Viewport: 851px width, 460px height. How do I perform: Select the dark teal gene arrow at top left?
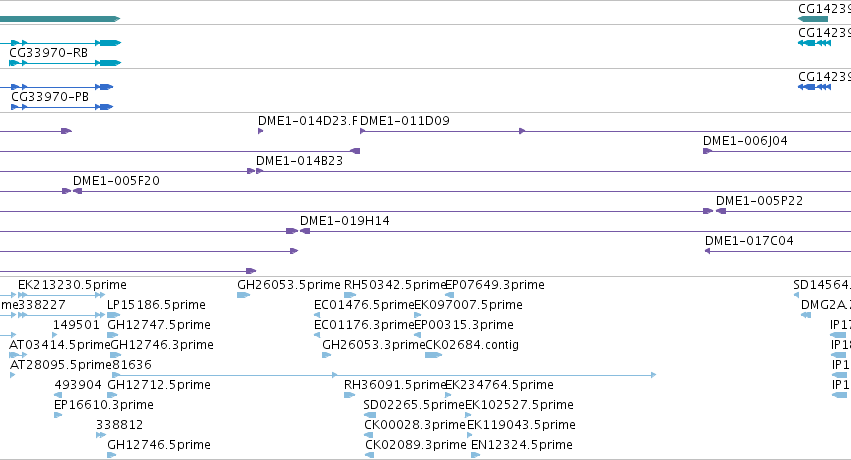[x=60, y=19]
